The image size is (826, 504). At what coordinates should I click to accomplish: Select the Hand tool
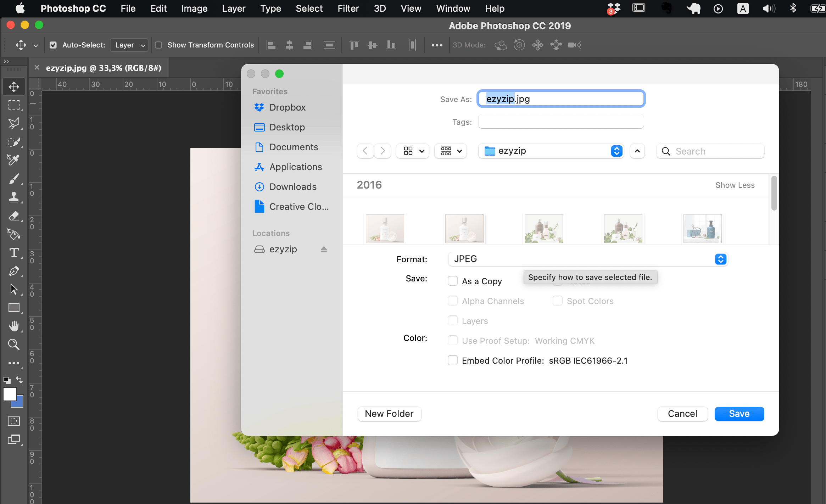(14, 326)
